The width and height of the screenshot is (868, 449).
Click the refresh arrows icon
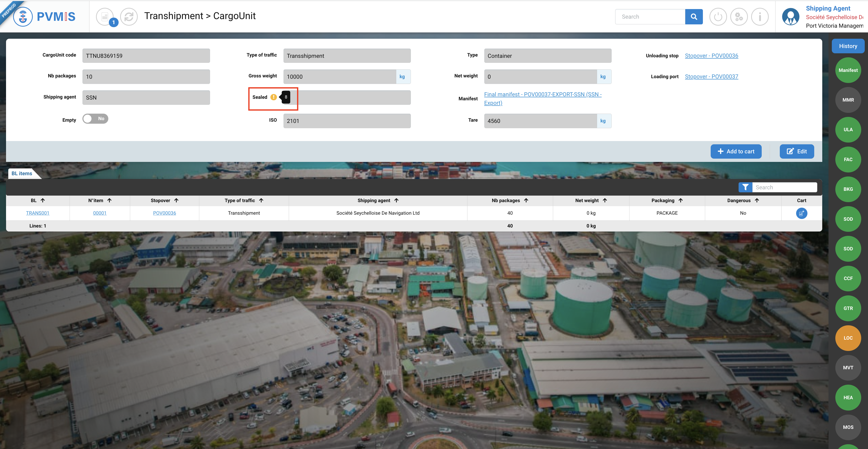129,17
